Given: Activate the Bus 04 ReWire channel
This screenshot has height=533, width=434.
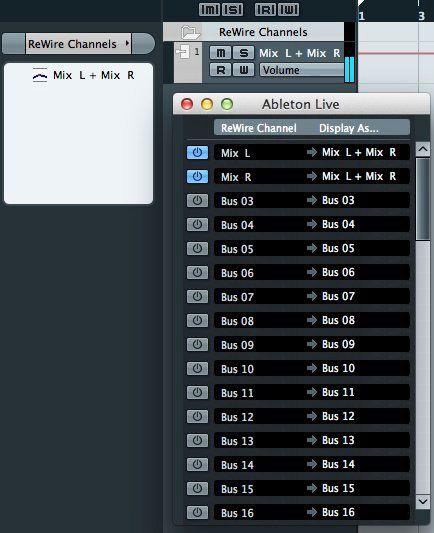Looking at the screenshot, I should tap(197, 224).
